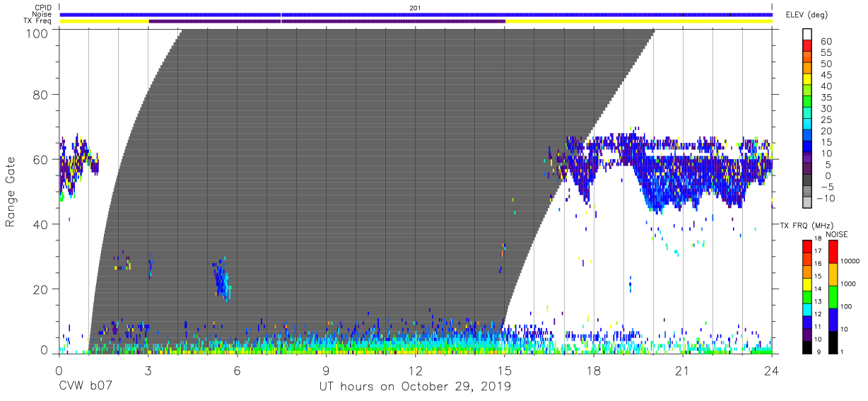Click the 'TX Freq' row label
Viewport: 868px width, 401px height.
click(37, 21)
